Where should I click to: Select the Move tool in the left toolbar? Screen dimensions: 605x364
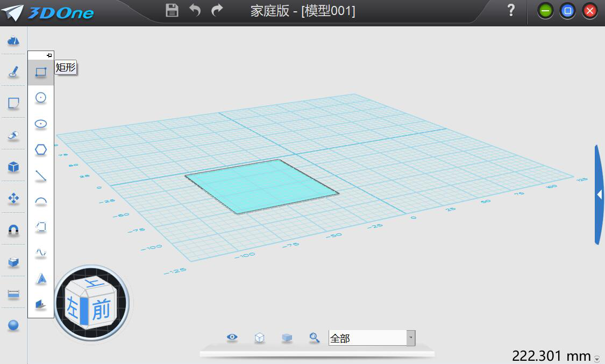pyautogui.click(x=12, y=198)
